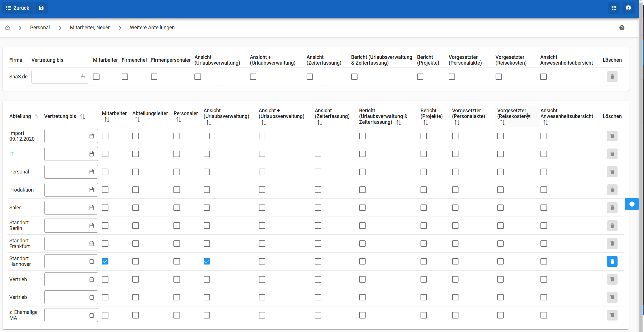Screen dimensions: 644x332
Task: Uncheck Mitarbeiter for Standort Hannover
Action: [105, 261]
